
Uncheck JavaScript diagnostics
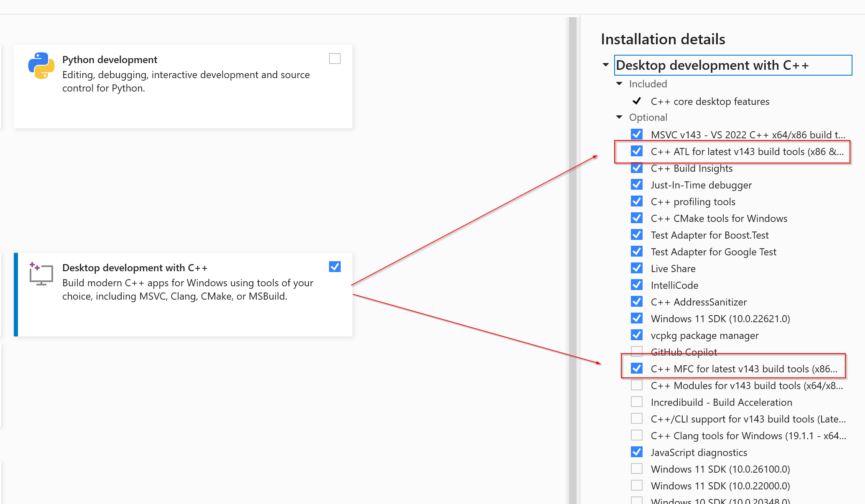click(x=637, y=452)
